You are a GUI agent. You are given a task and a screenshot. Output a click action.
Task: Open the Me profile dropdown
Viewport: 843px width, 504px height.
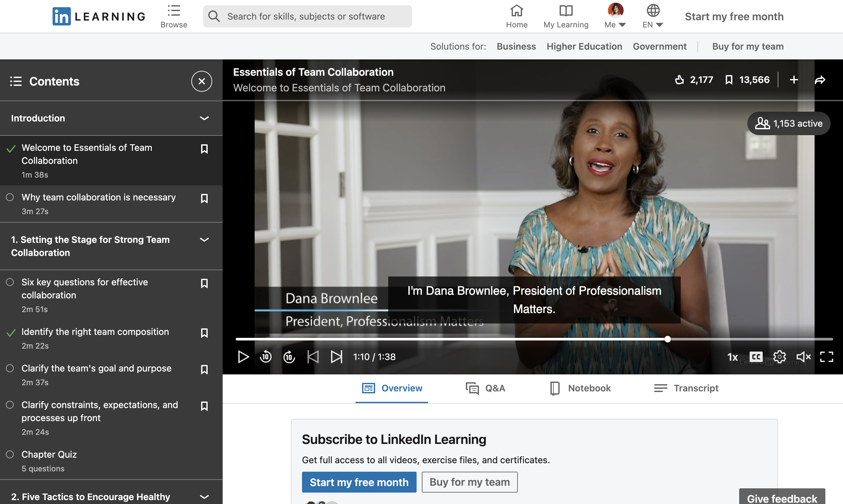[x=615, y=16]
